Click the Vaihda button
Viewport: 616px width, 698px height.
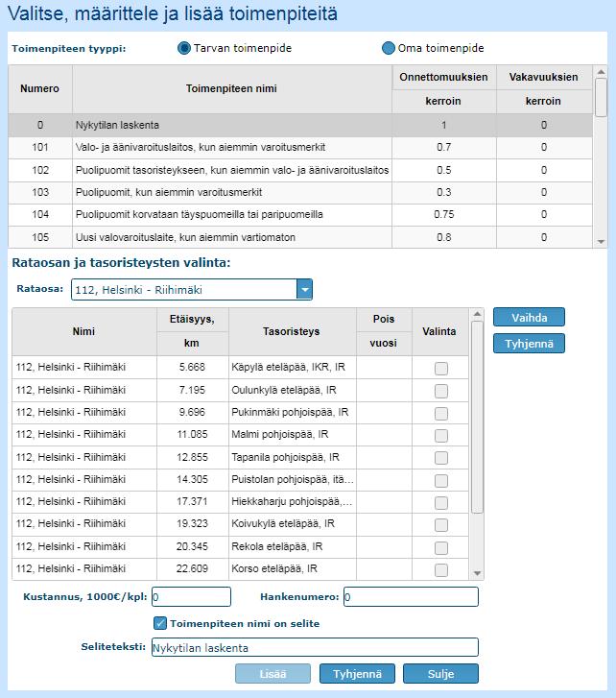coord(529,318)
